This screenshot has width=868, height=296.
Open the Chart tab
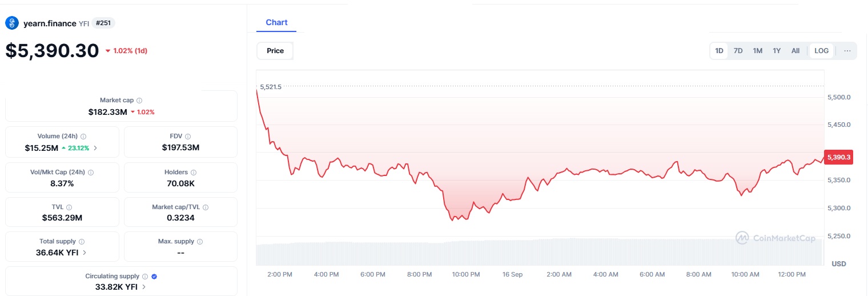point(276,22)
